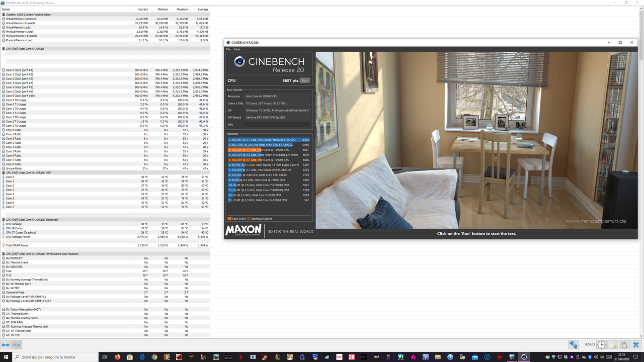
Task: Open Task View from the taskbar
Action: (104, 358)
